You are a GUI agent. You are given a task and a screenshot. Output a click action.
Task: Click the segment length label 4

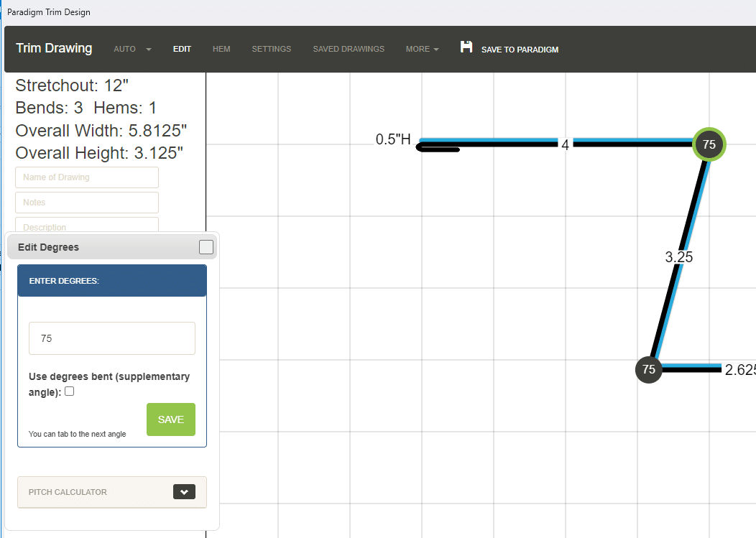tap(565, 144)
